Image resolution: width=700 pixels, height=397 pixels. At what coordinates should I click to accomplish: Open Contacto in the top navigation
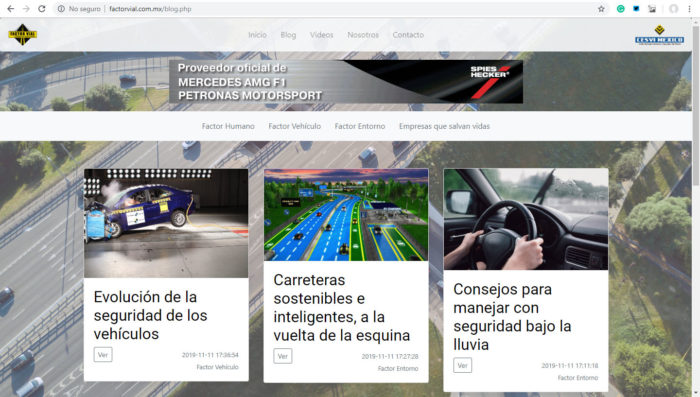(408, 35)
